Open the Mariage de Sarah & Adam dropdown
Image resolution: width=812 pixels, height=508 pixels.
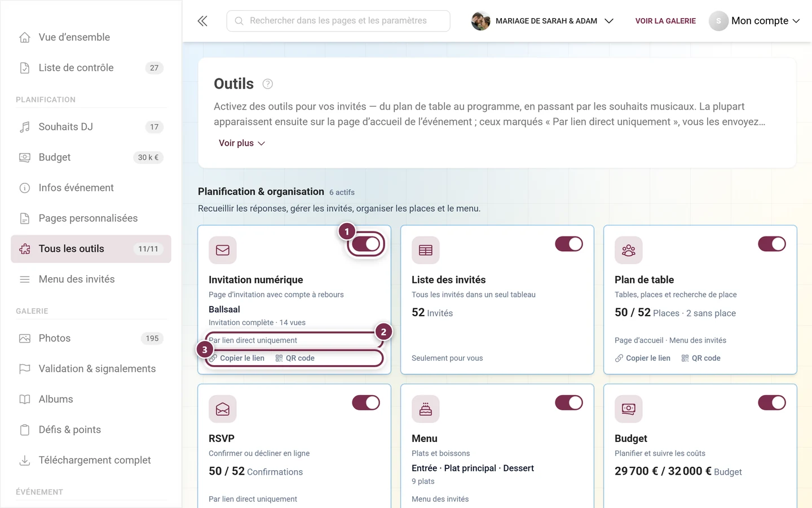(542, 21)
